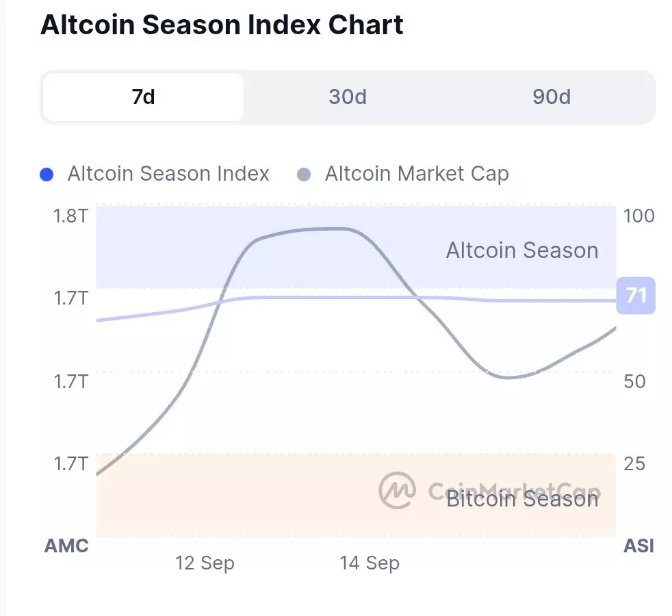Click the blue Altcoin Season Index legend dot
The image size is (672, 616).
click(47, 174)
